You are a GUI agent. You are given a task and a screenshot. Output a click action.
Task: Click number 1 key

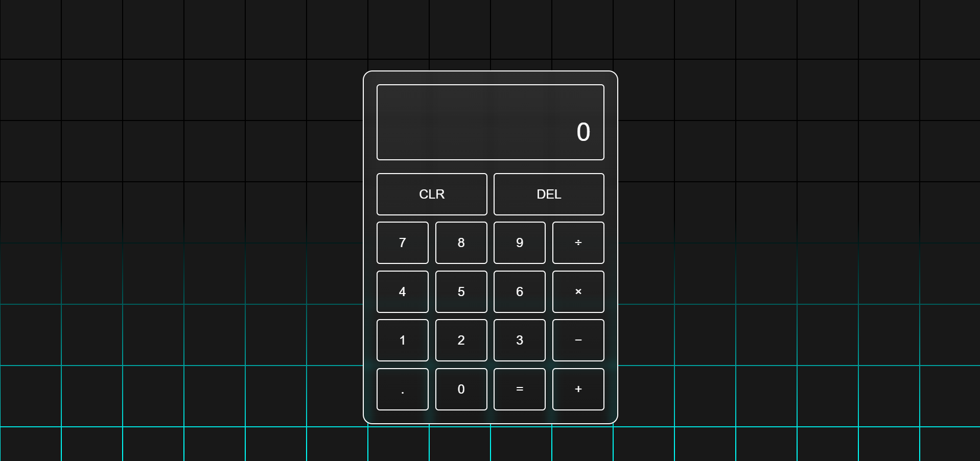403,340
